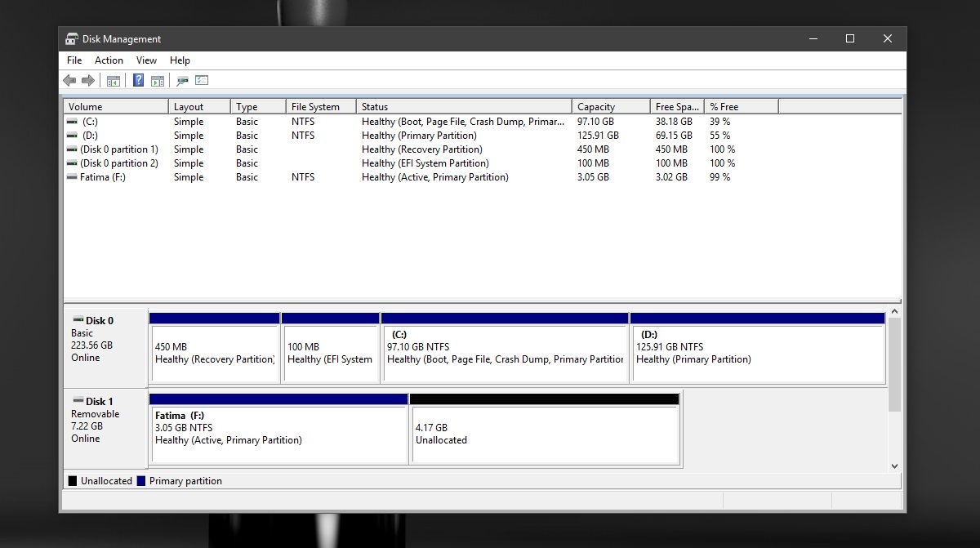Open the Action menu

109,60
